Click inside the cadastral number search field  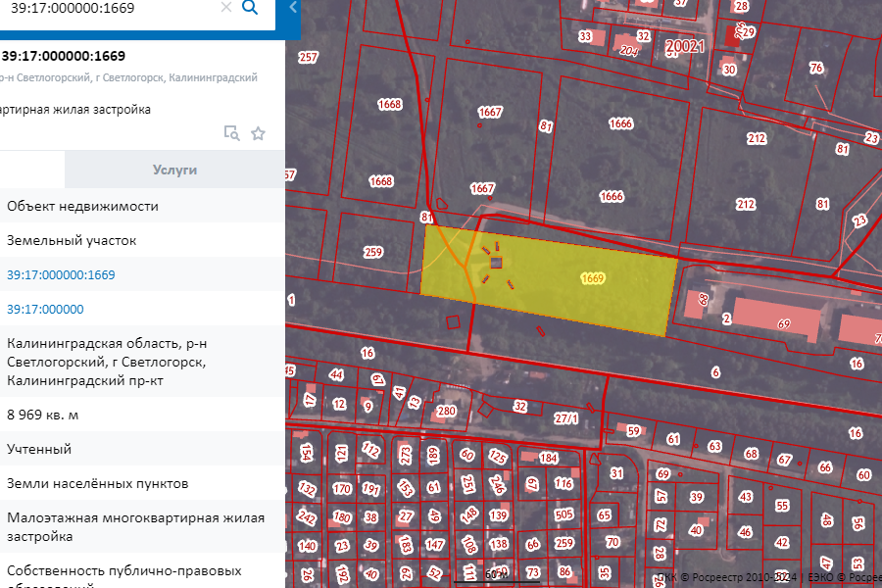tap(108, 8)
